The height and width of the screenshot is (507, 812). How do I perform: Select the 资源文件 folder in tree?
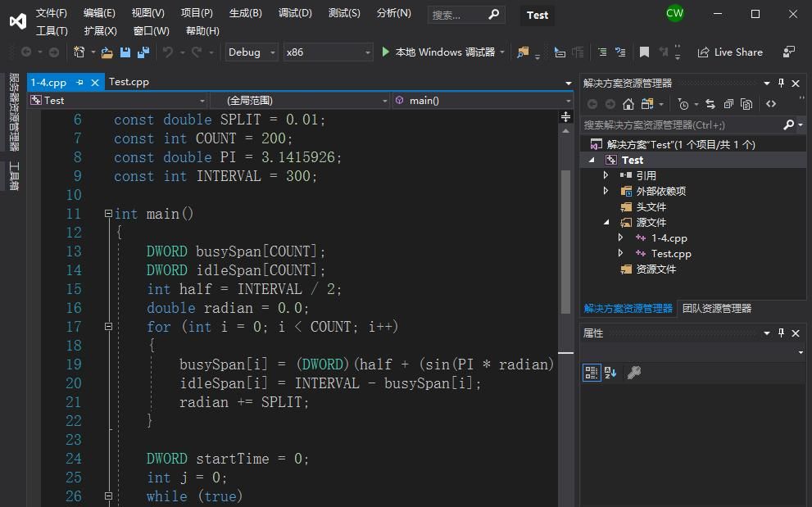tap(656, 269)
